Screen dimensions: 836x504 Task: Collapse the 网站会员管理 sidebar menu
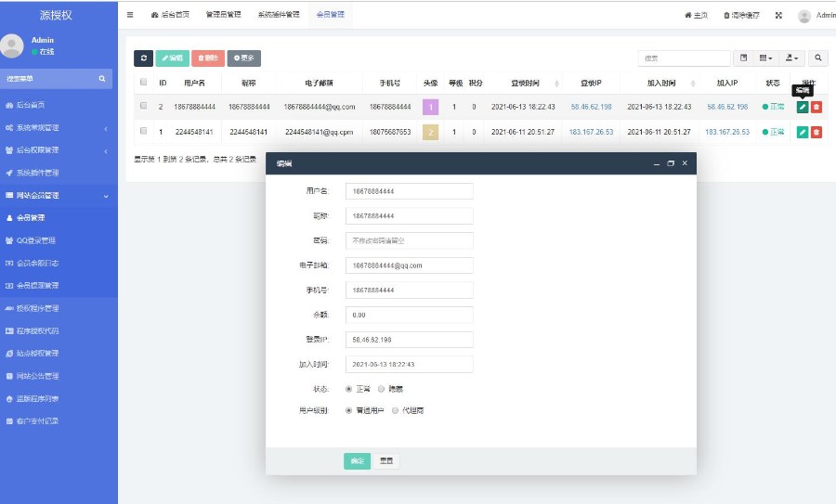coord(58,196)
